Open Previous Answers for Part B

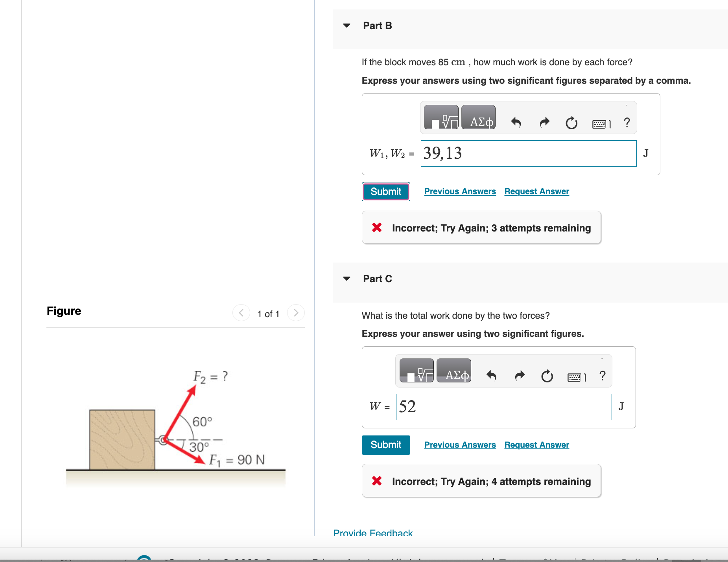460,191
